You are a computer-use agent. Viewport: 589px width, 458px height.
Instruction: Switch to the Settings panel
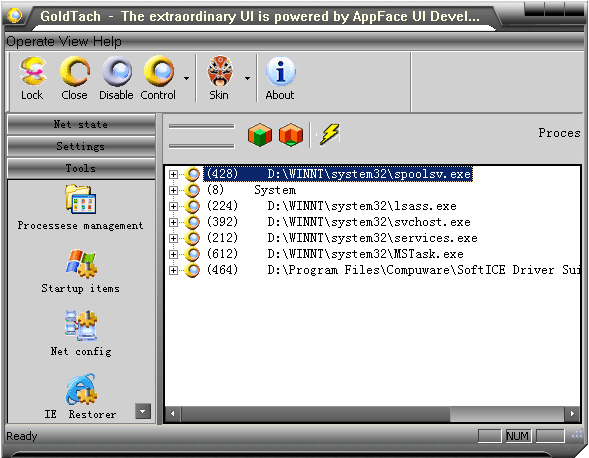[81, 146]
